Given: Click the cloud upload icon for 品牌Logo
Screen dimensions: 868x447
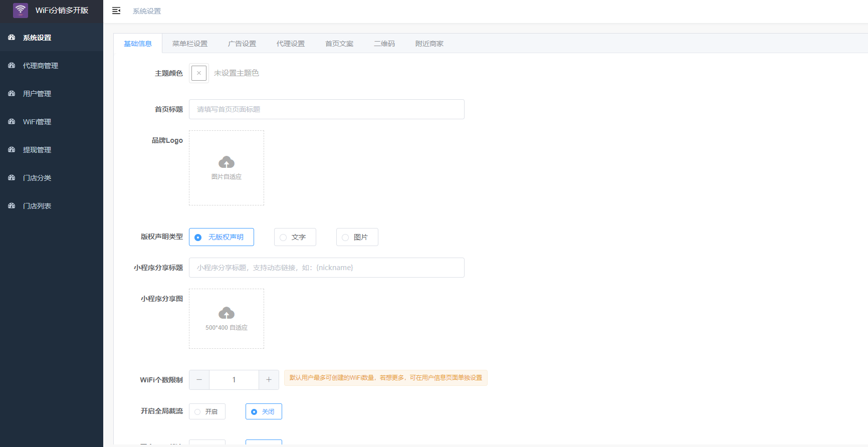Looking at the screenshot, I should point(227,162).
